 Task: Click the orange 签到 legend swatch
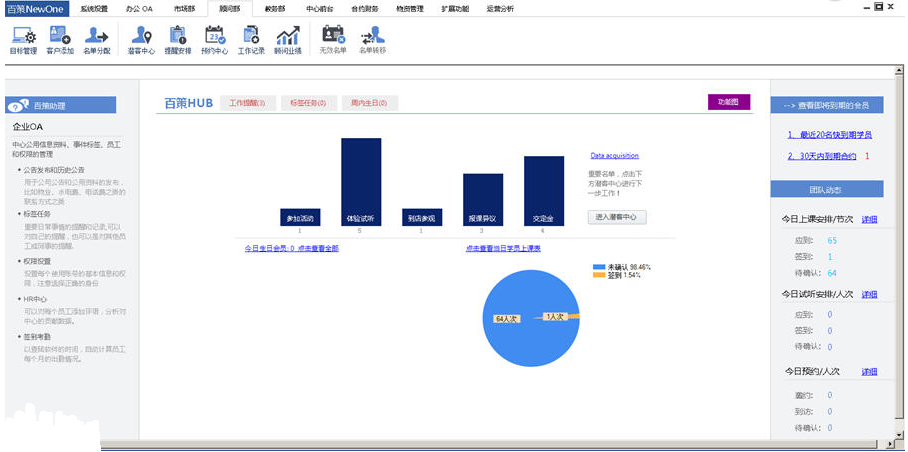coord(599,275)
